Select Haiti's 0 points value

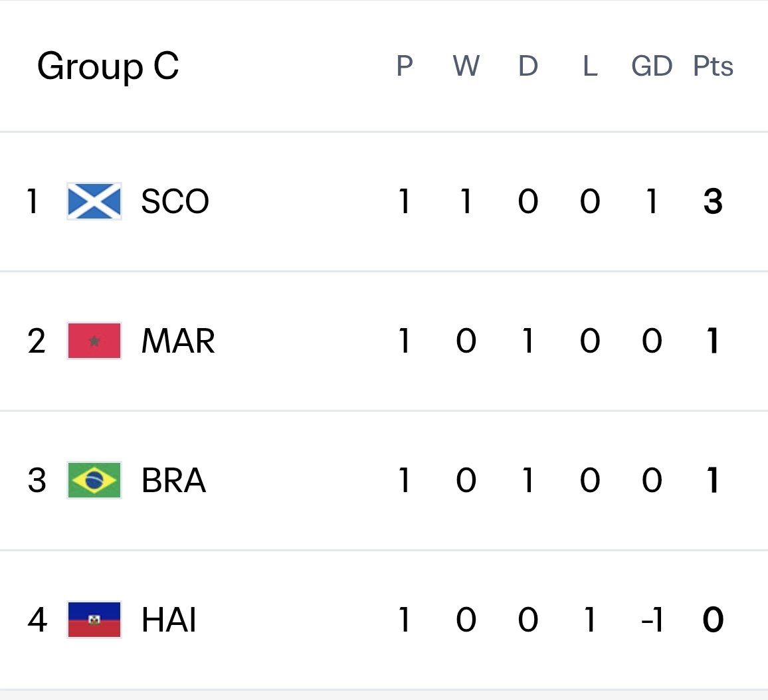coord(713,620)
